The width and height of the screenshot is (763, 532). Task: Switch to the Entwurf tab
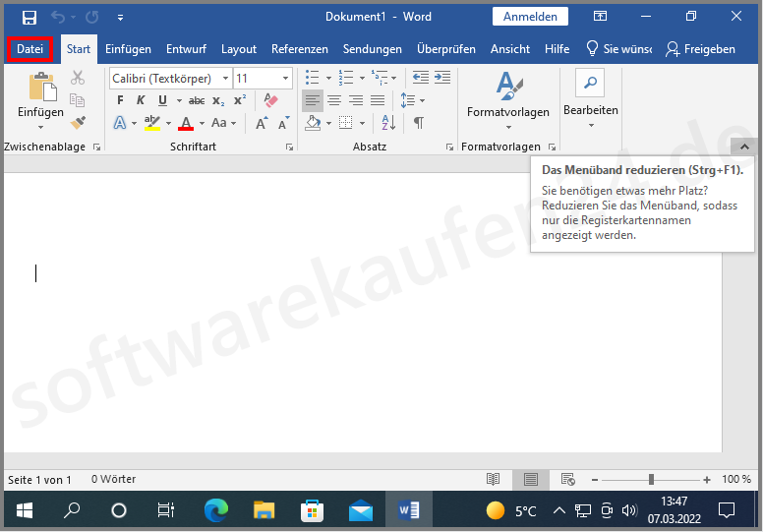[186, 49]
